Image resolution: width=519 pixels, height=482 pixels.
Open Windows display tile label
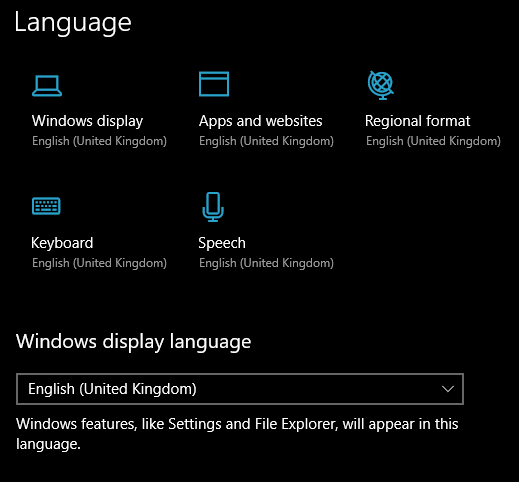coord(87,121)
